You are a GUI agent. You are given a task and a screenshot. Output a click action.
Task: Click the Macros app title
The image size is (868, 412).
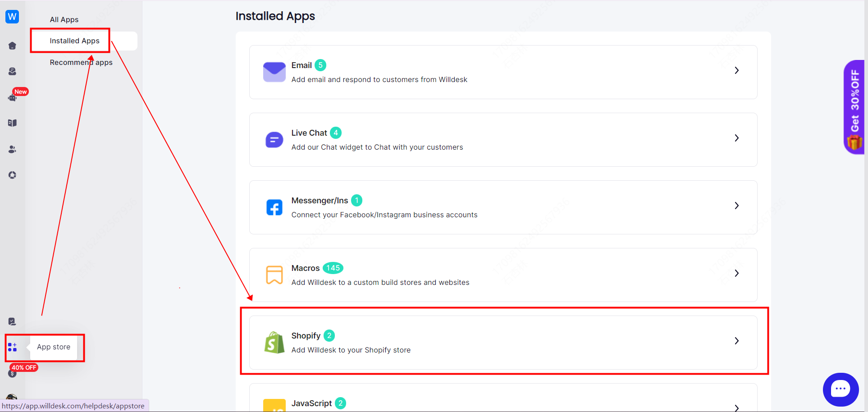[306, 268]
